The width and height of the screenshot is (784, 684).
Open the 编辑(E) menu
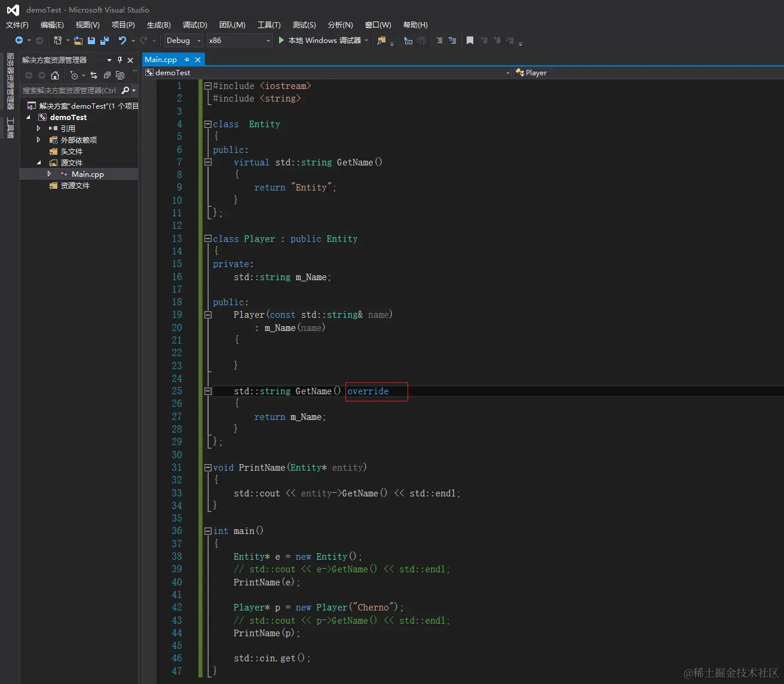[x=52, y=25]
